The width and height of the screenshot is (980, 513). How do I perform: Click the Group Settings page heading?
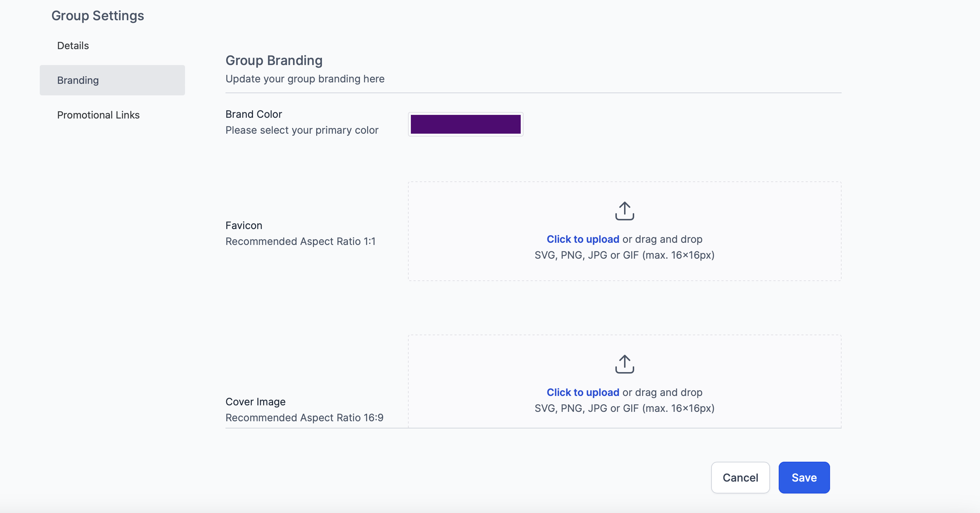click(x=98, y=16)
